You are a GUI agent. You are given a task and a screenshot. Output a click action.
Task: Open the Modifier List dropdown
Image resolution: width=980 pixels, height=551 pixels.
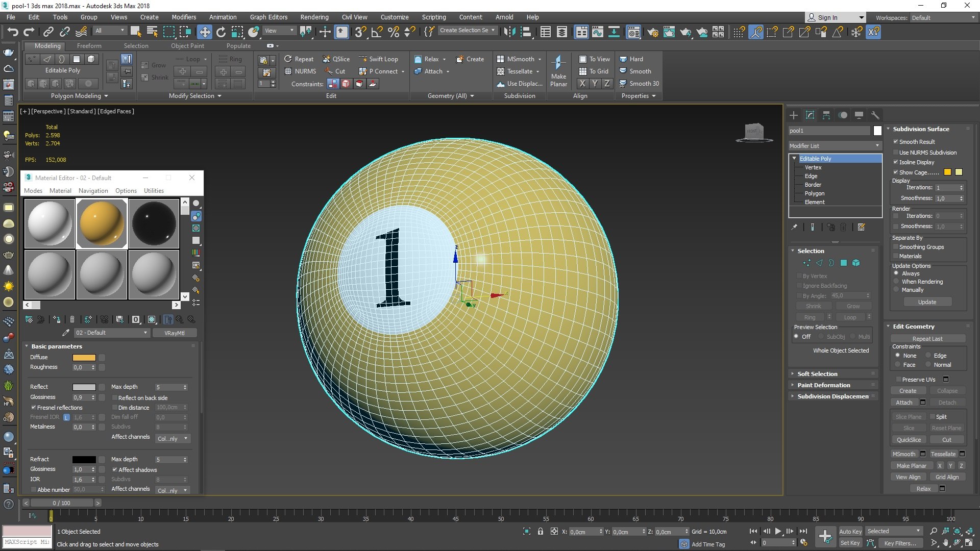tap(835, 146)
